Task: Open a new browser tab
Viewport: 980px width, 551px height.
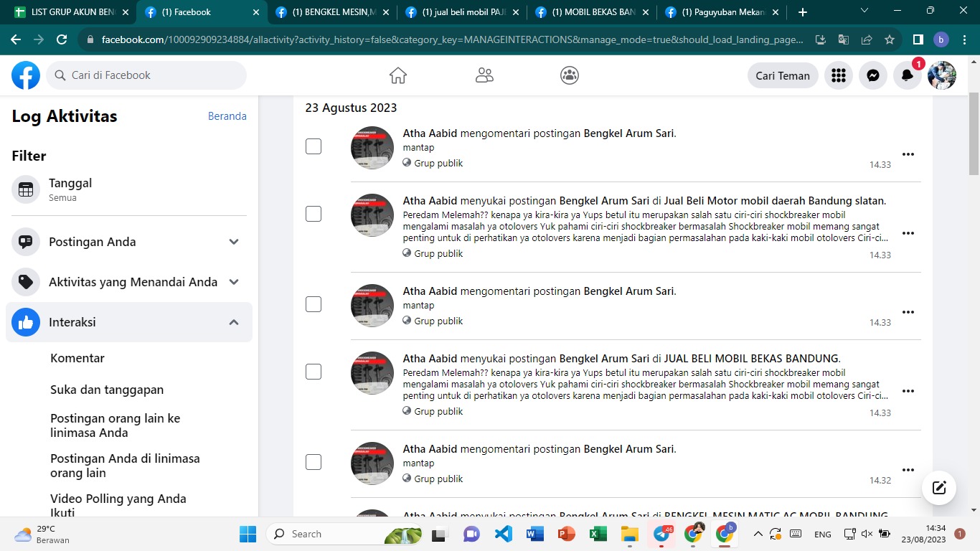Action: pos(803,12)
